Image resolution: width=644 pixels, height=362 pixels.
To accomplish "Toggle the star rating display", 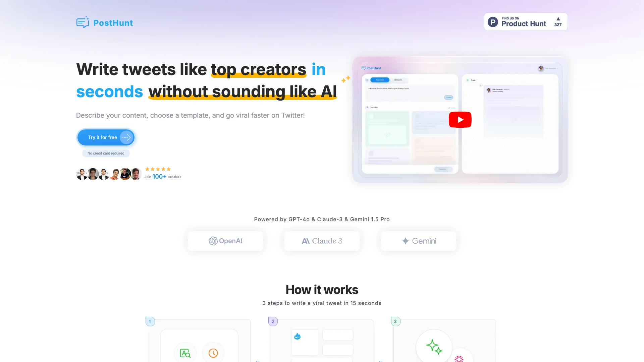I will click(157, 169).
